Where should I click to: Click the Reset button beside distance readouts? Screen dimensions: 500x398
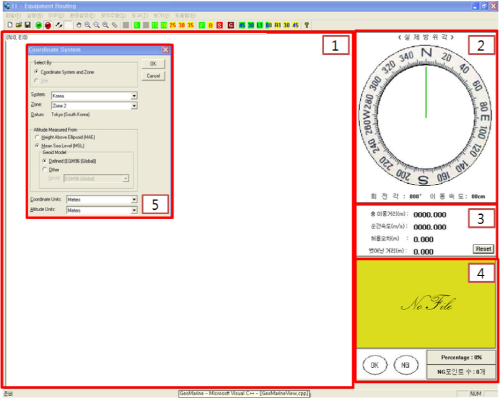(483, 249)
